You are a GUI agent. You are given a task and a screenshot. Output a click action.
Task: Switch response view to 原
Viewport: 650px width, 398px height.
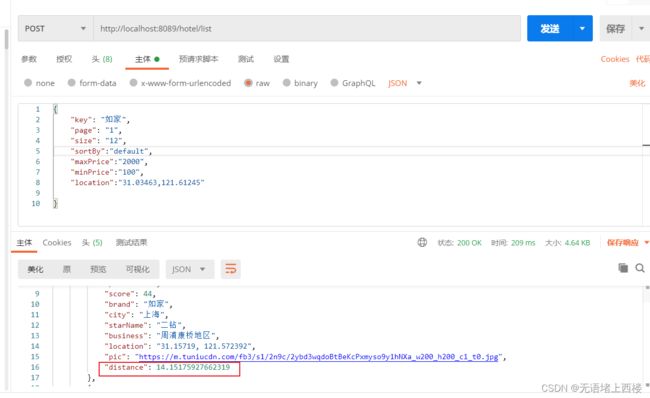[x=66, y=269]
